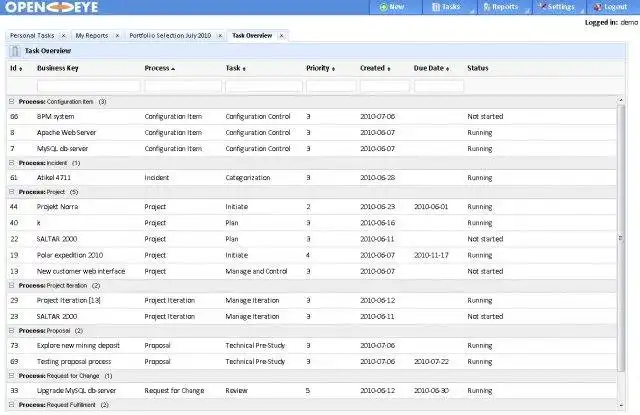
Task: Click the Review task cell
Action: pyautogui.click(x=237, y=391)
